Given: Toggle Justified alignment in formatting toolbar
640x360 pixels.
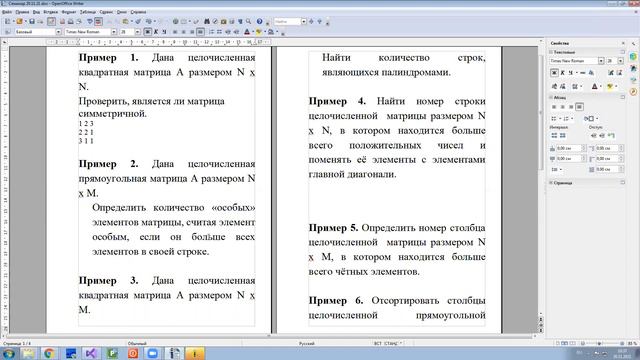Looking at the screenshot, I should [200, 31].
